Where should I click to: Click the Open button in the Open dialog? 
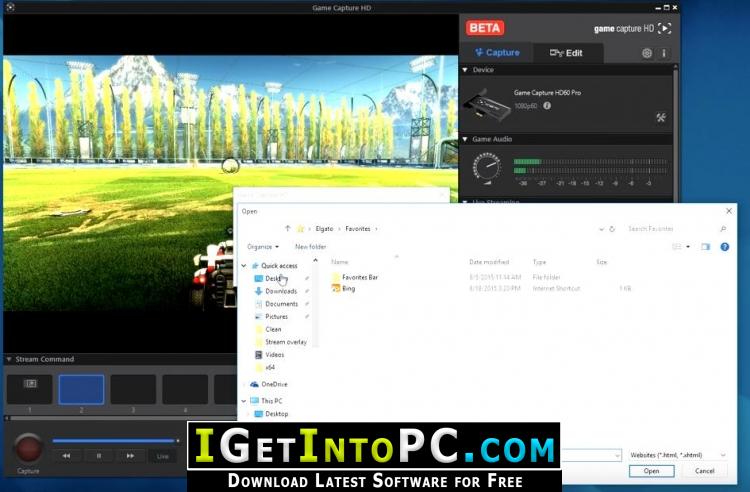tap(651, 471)
